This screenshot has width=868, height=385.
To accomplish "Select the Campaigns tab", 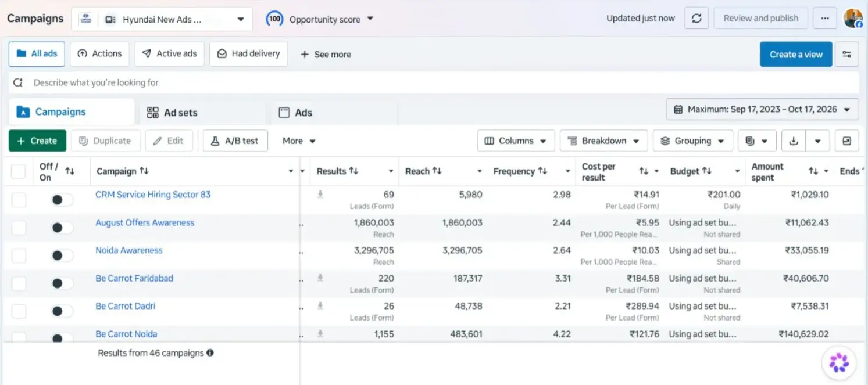I will pos(71,112).
